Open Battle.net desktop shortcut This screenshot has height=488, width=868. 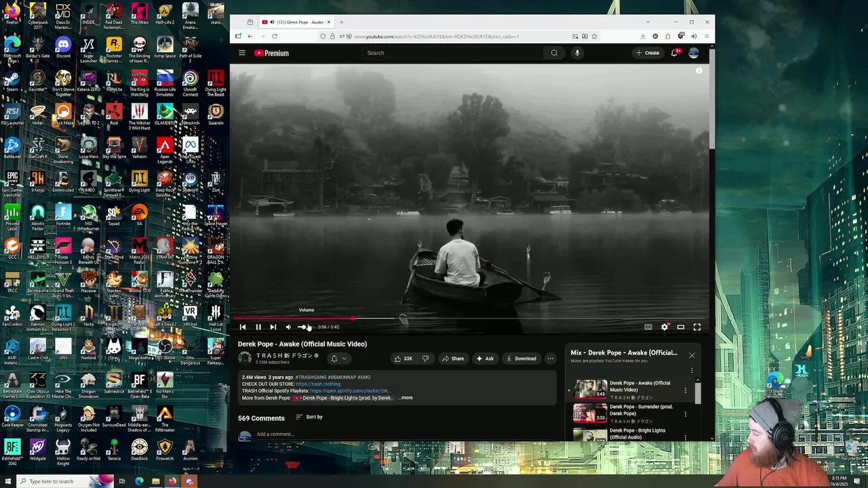(x=12, y=148)
